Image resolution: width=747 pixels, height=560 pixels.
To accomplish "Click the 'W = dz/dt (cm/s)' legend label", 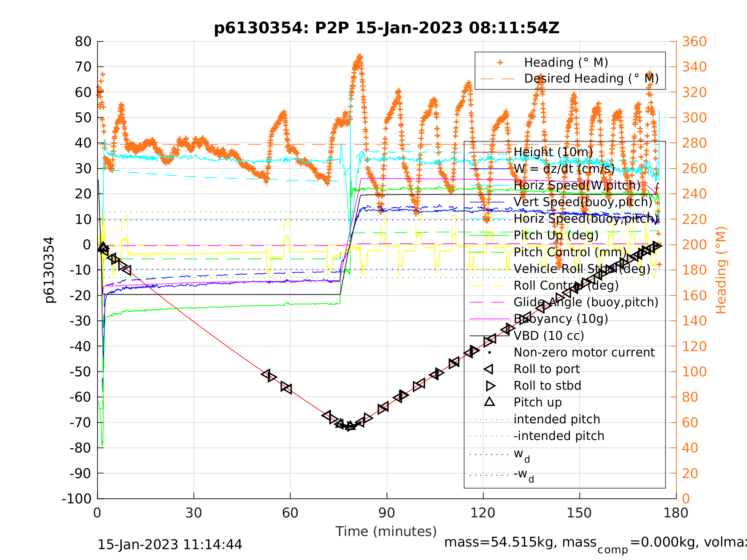I will click(x=564, y=168).
